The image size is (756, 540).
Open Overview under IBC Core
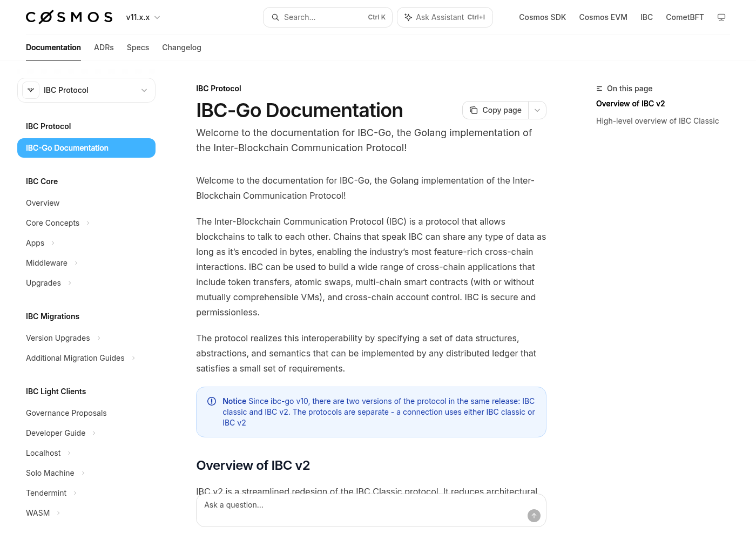tap(43, 203)
